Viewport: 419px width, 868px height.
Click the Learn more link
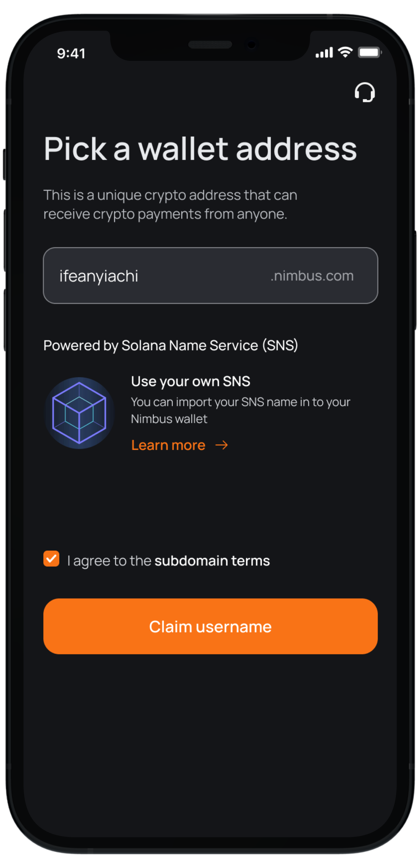(168, 445)
